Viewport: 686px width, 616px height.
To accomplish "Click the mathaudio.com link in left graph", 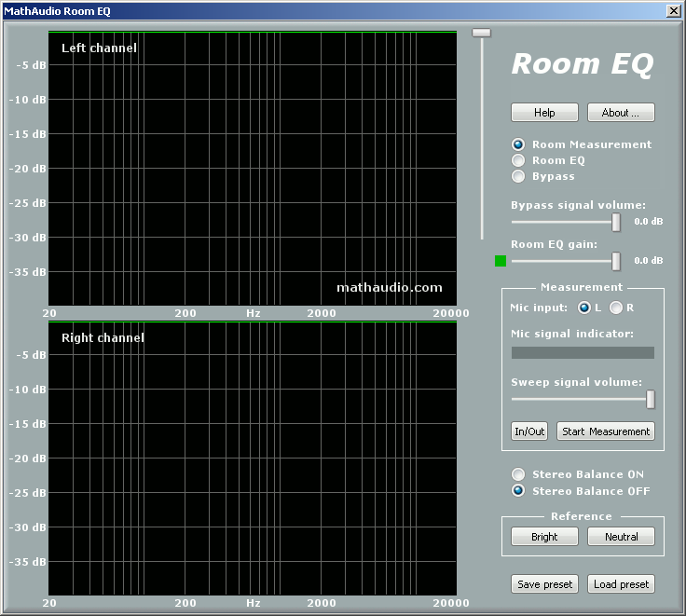I will pos(389,287).
